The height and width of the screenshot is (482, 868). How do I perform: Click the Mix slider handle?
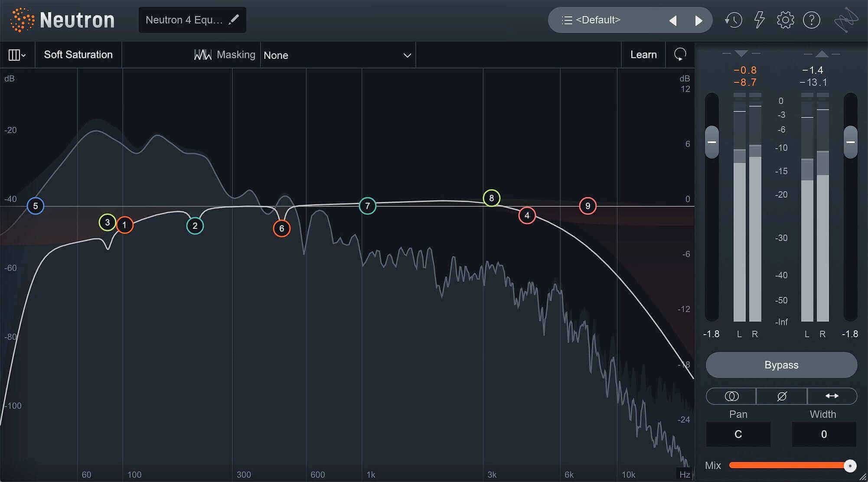[850, 466]
